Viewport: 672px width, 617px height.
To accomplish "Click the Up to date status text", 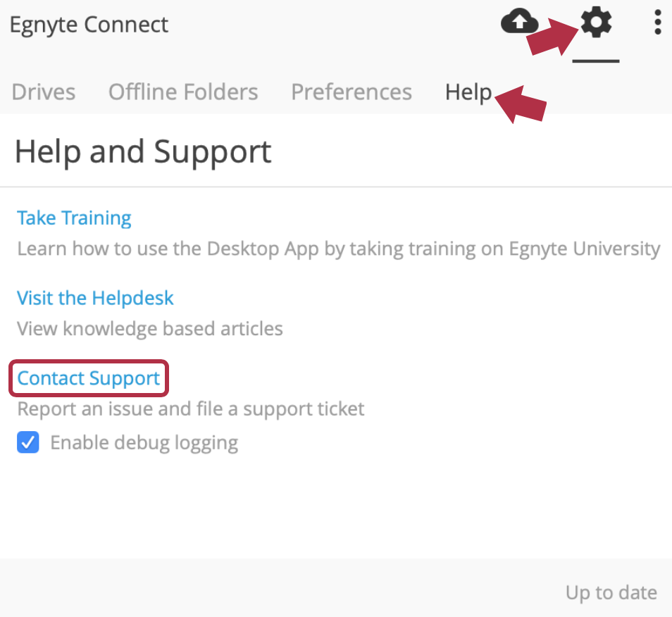I will coord(611,592).
